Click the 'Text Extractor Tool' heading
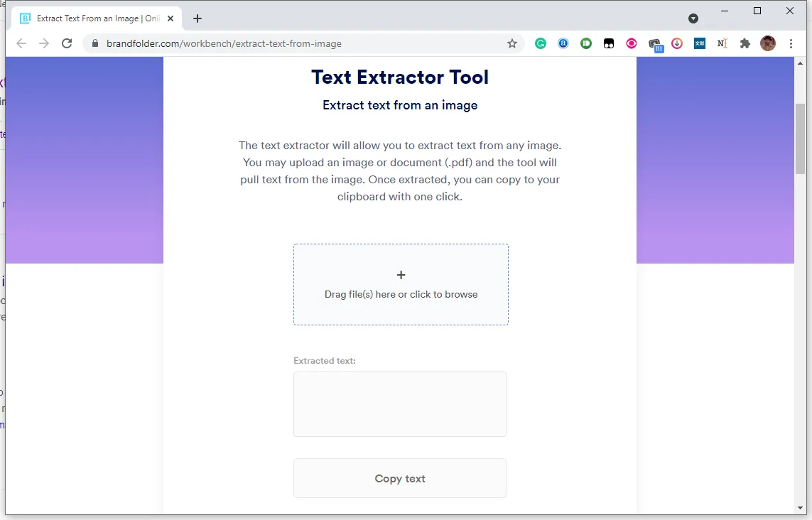This screenshot has height=520, width=812. pos(400,77)
